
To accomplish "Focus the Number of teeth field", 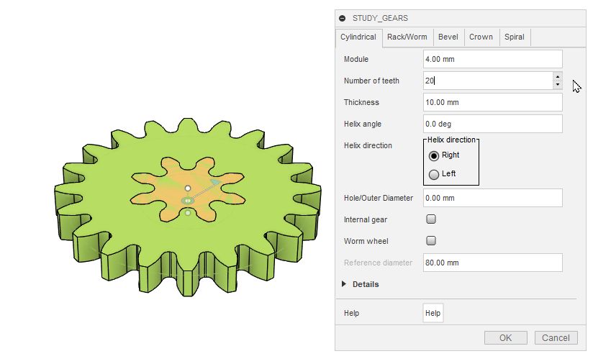I will (x=488, y=81).
